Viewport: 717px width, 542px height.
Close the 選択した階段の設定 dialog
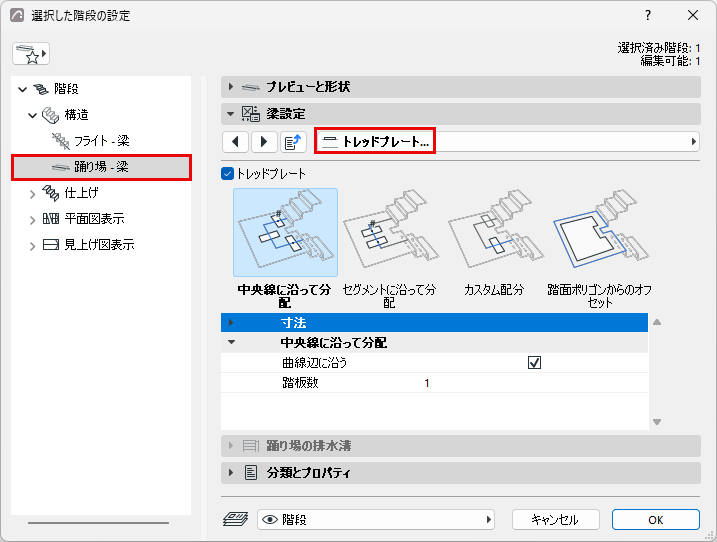[693, 15]
